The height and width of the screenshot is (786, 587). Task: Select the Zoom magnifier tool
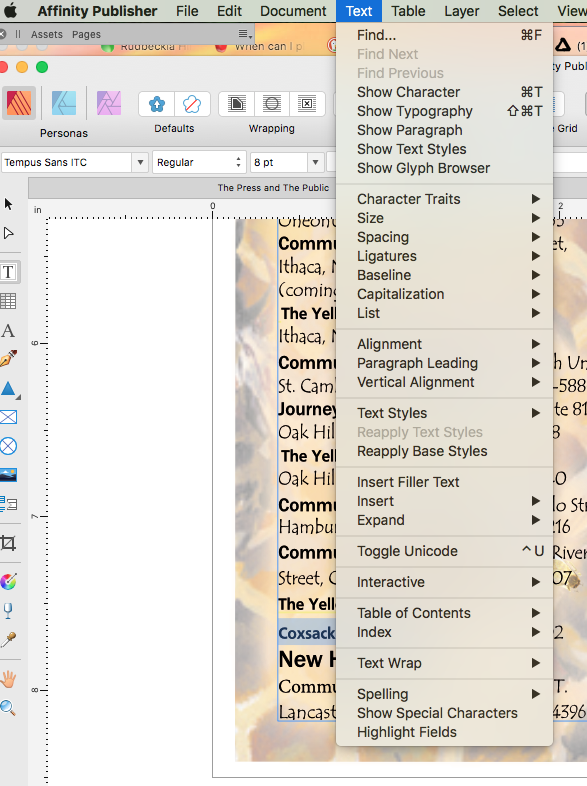8,707
